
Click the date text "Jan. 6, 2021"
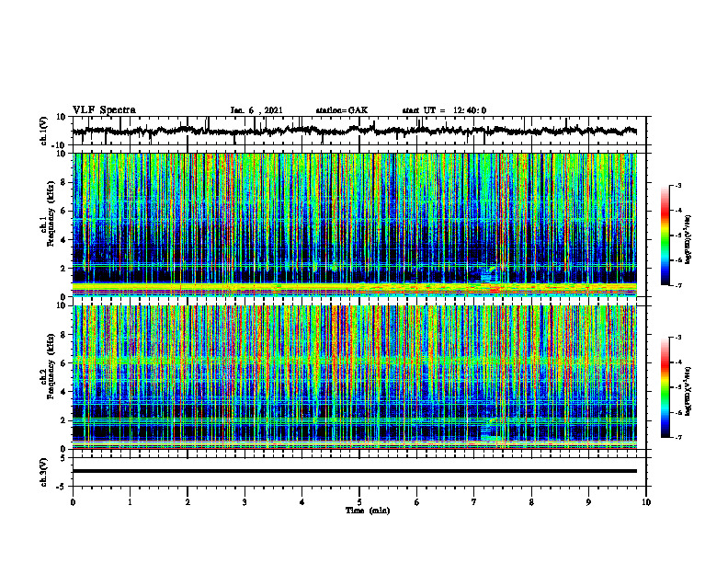256,110
